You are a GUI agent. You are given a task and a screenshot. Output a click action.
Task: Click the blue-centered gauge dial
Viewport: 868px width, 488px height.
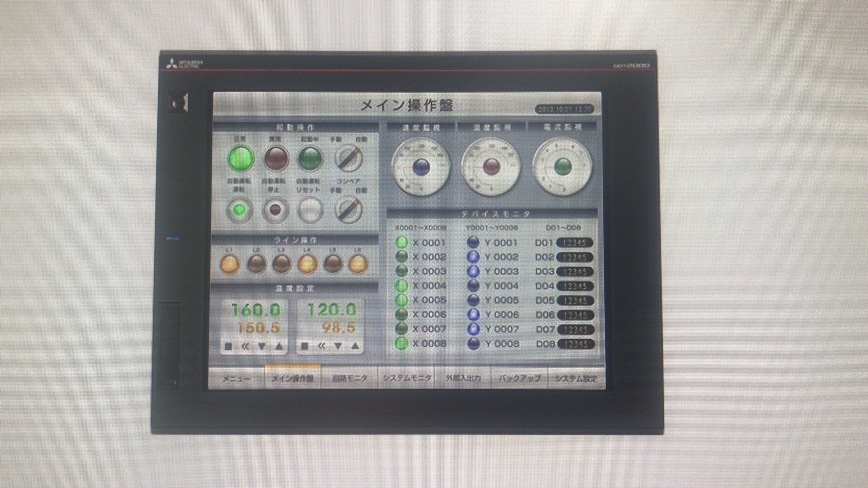click(x=421, y=167)
